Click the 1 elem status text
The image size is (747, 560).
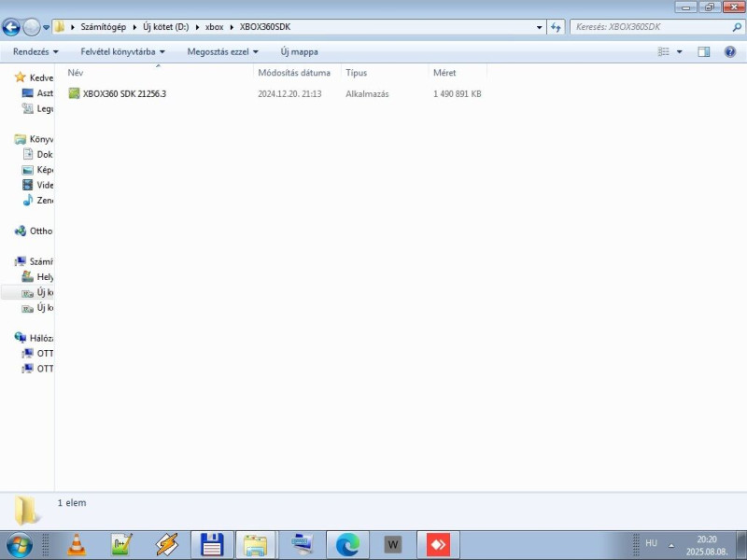point(72,503)
